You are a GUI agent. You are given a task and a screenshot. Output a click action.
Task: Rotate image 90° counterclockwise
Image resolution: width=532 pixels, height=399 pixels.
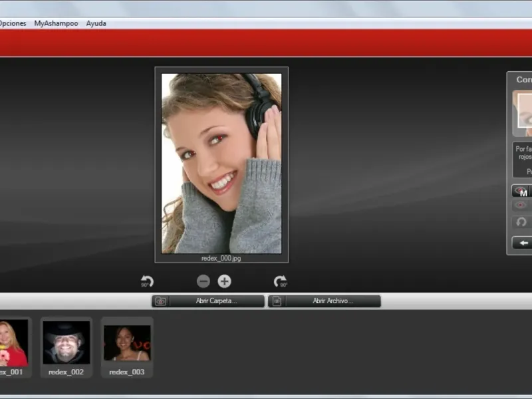(x=147, y=281)
